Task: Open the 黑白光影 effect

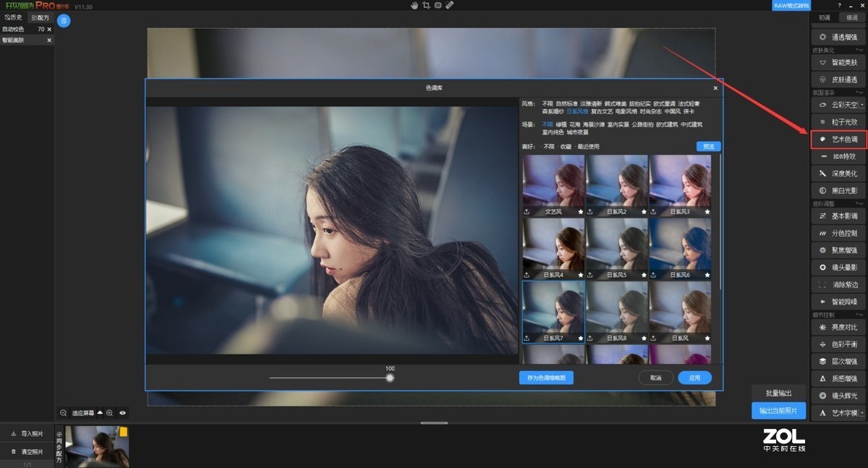Action: (838, 190)
